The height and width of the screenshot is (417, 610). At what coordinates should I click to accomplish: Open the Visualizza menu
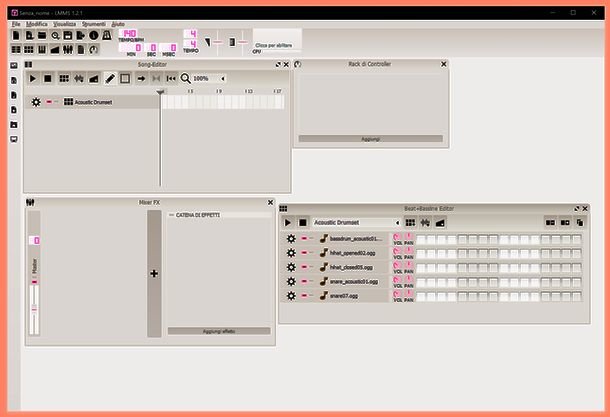pyautogui.click(x=65, y=24)
